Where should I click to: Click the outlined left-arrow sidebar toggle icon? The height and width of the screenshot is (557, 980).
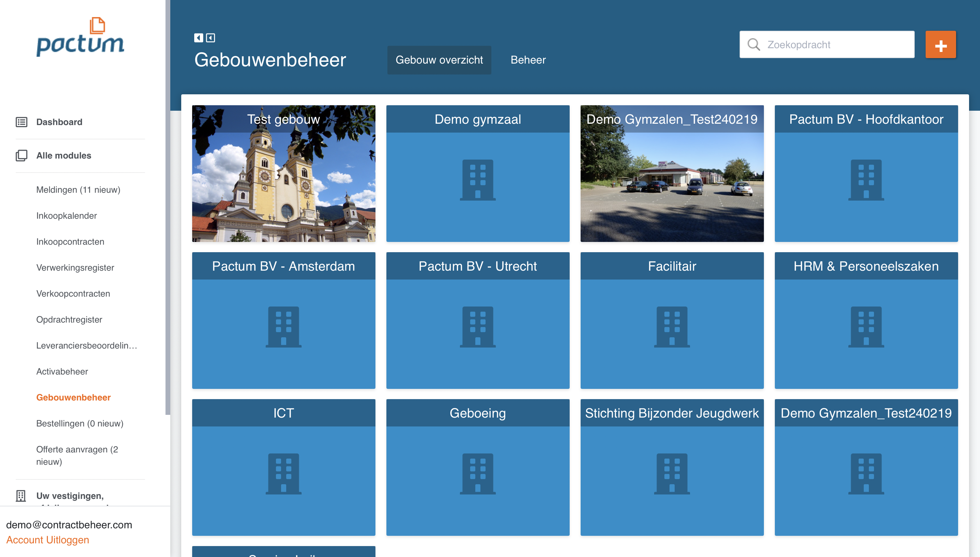pyautogui.click(x=211, y=38)
